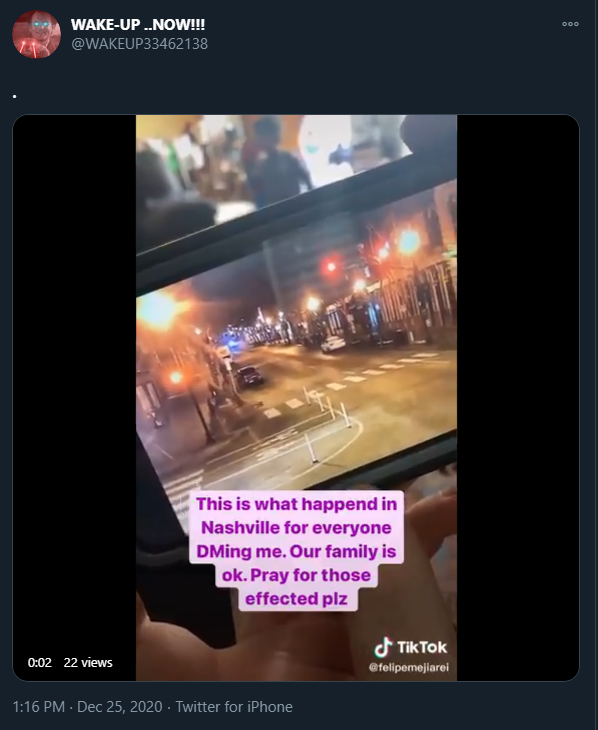Click the right black letterbox of video

(518, 398)
